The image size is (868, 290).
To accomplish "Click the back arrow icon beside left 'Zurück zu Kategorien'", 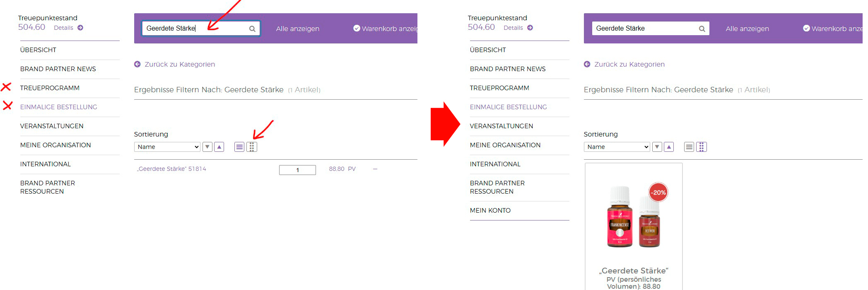I will [x=137, y=64].
